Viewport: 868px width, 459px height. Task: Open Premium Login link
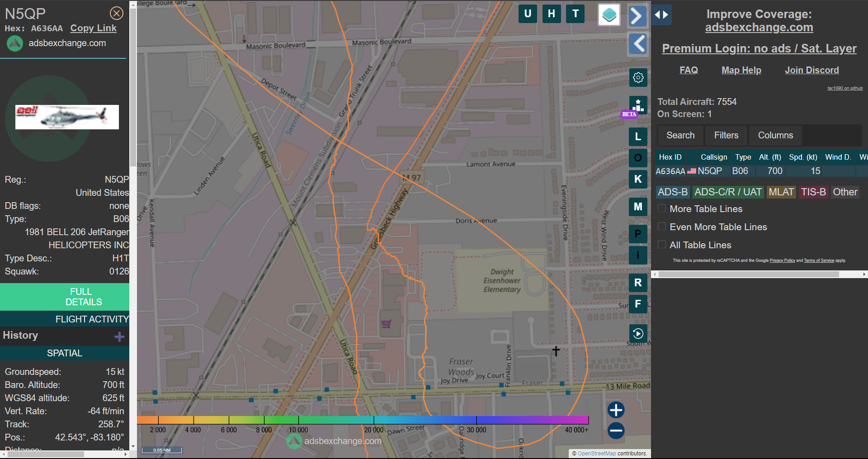(759, 48)
